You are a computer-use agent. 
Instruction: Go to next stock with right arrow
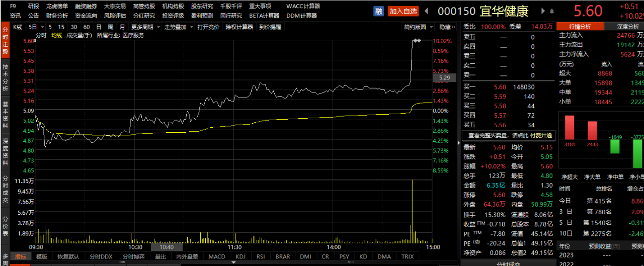click(543, 11)
